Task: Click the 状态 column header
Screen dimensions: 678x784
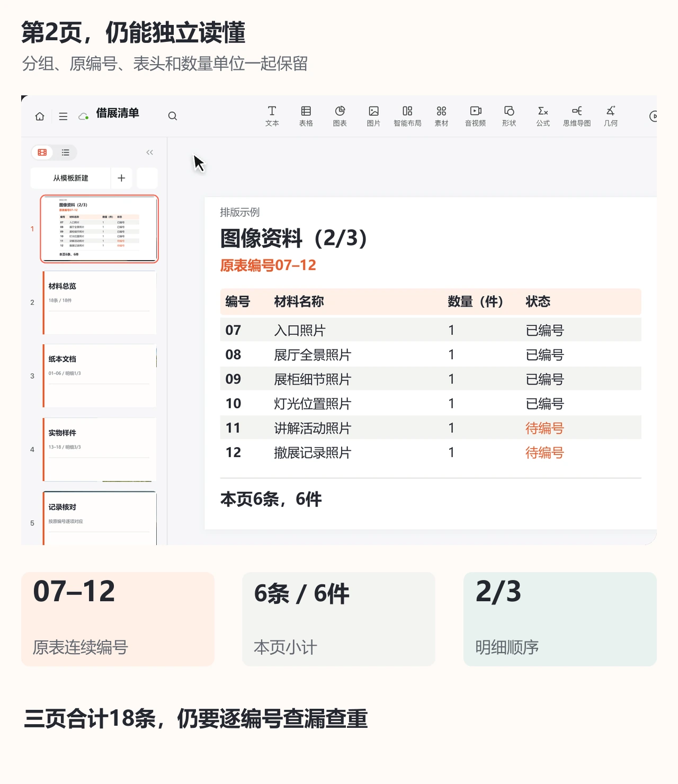Action: (x=538, y=302)
